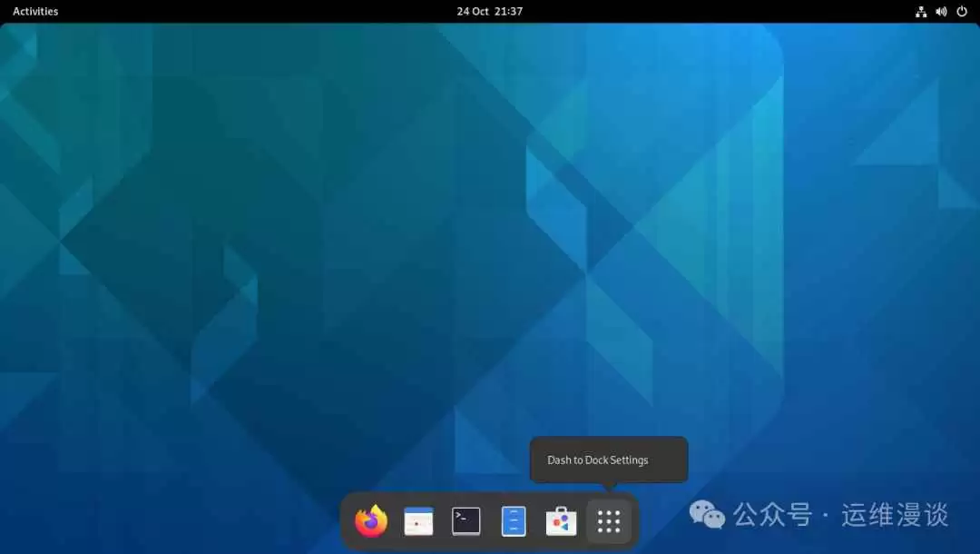Click the wired network indicator
The image size is (980, 554).
coord(921,11)
